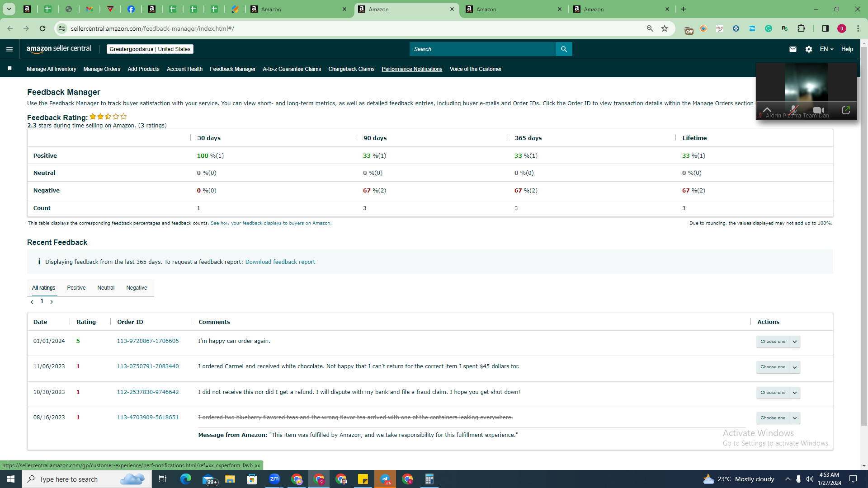
Task: Switch to the Gmail pinned tab
Action: (x=90, y=9)
